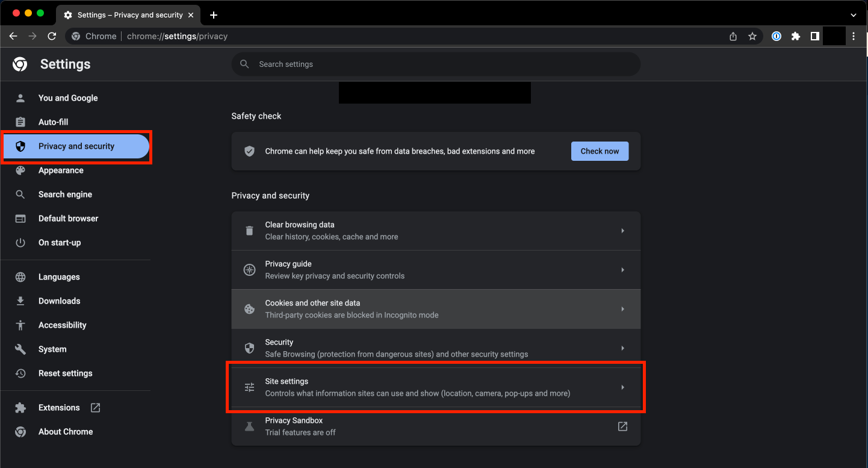This screenshot has height=468, width=868.
Task: Expand the Site settings arrow
Action: coord(622,387)
